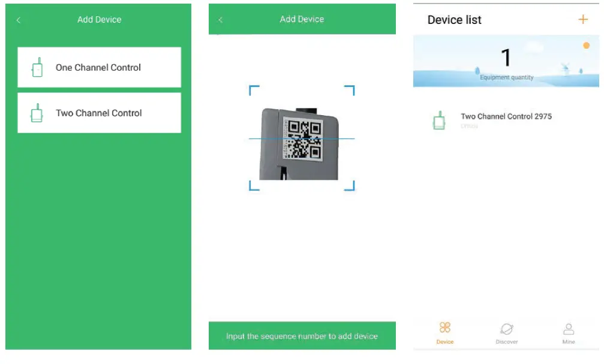
Task: Go back from the first Add Device screen
Action: click(19, 20)
